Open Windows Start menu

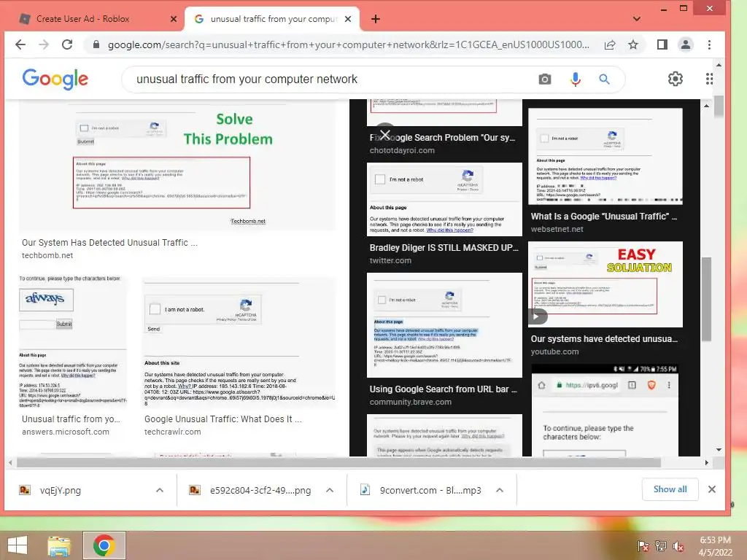click(18, 545)
